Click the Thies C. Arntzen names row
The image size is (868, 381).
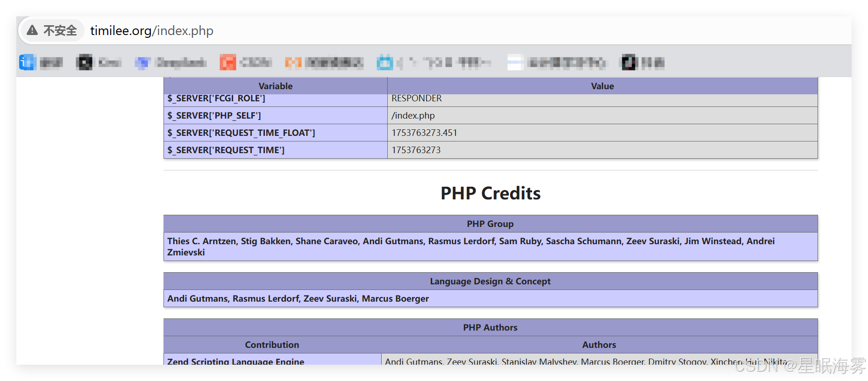click(x=491, y=247)
